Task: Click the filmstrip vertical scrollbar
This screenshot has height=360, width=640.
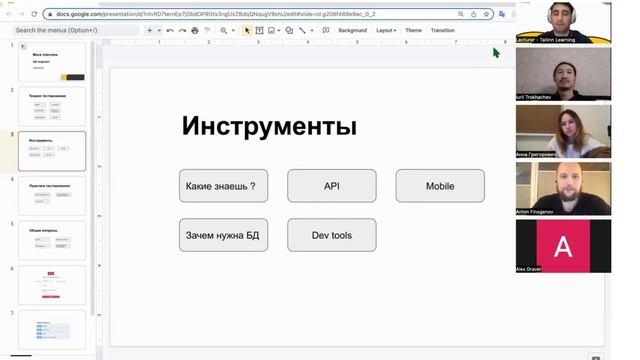Action: pyautogui.click(x=93, y=178)
